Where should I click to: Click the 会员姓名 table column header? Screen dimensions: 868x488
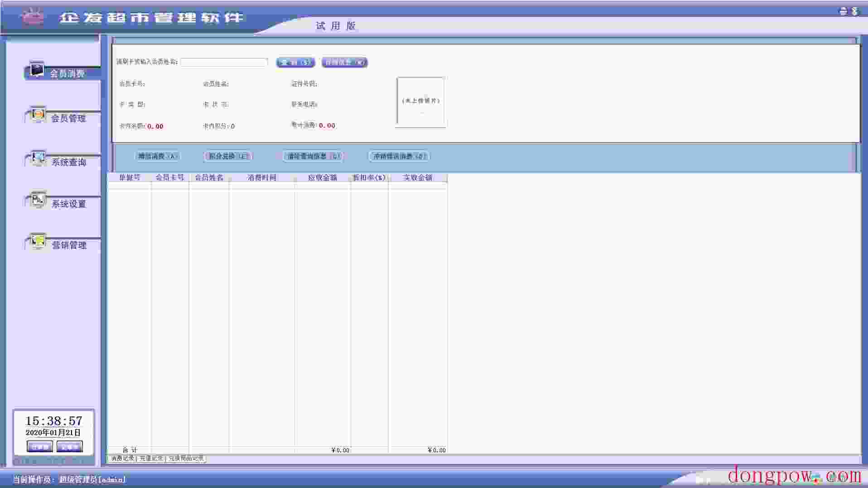coord(209,177)
